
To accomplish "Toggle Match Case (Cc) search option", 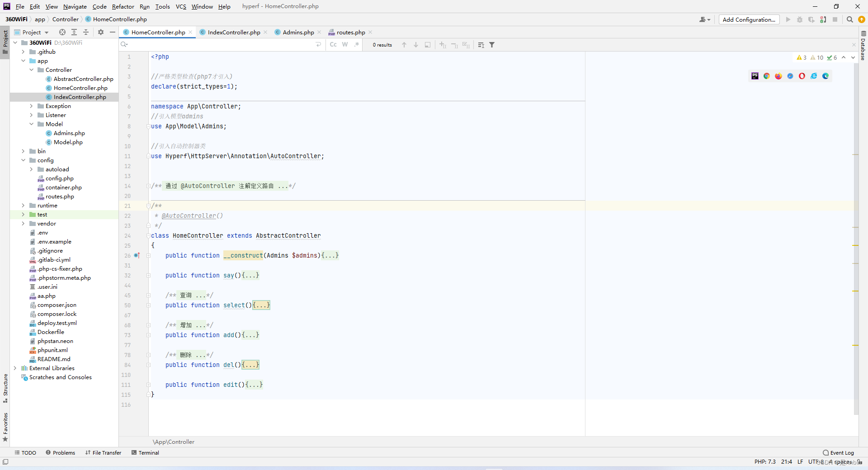I will click(x=333, y=45).
